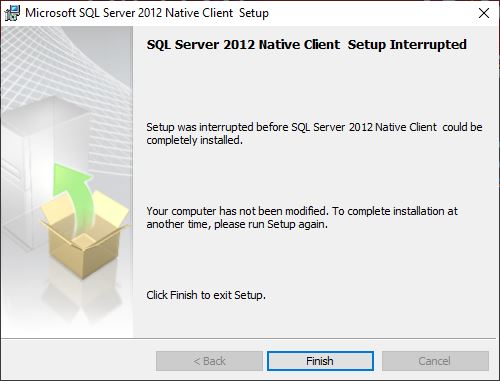The height and width of the screenshot is (381, 500).
Task: Click the window title 'Microsoft SQL Server 2012 Native Client Setup'
Action: (x=147, y=13)
